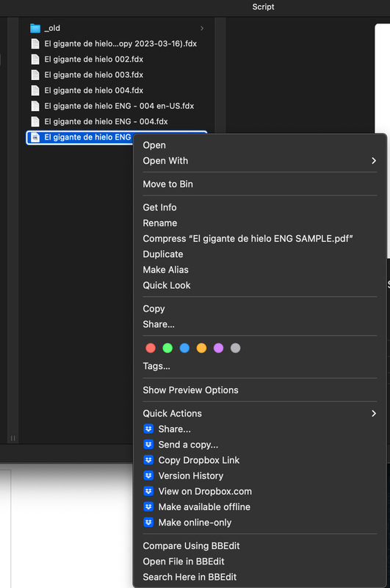The height and width of the screenshot is (588, 390).
Task: Click the _old folder icon
Action: pyautogui.click(x=35, y=28)
